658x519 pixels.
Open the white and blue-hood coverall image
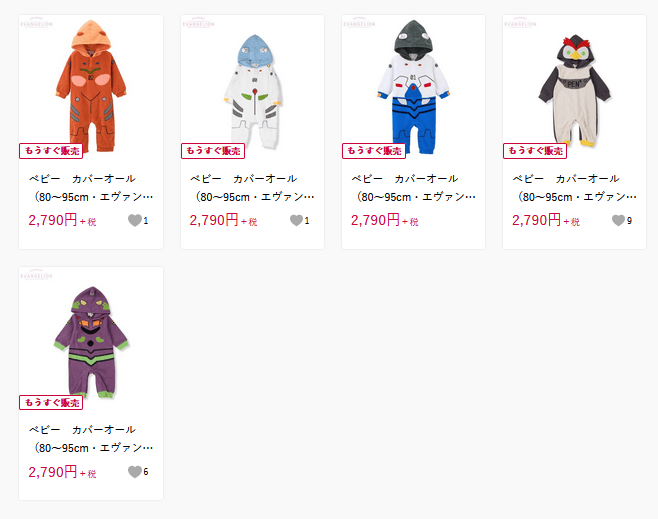pos(253,91)
